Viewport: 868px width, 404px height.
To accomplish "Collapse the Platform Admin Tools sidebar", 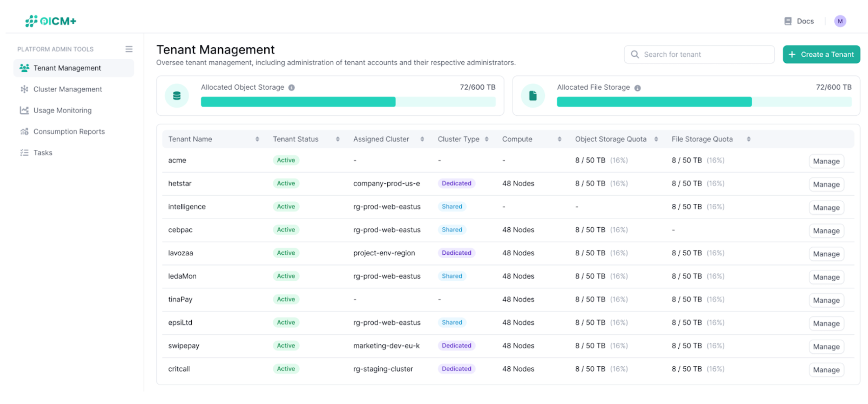I will [x=129, y=49].
